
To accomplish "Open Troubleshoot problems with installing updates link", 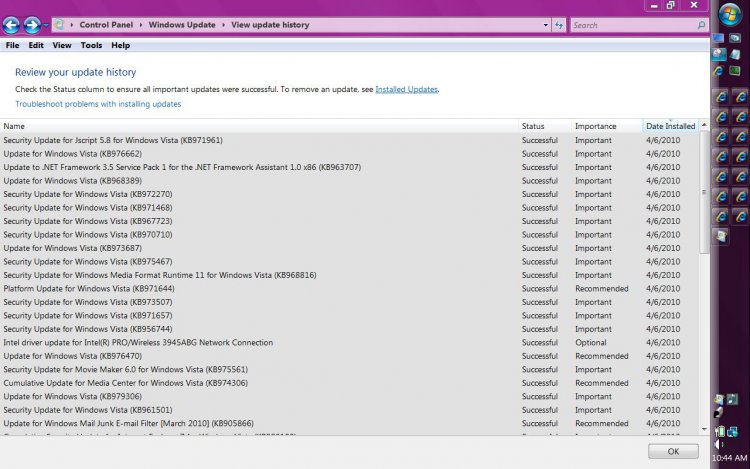I will coord(98,104).
